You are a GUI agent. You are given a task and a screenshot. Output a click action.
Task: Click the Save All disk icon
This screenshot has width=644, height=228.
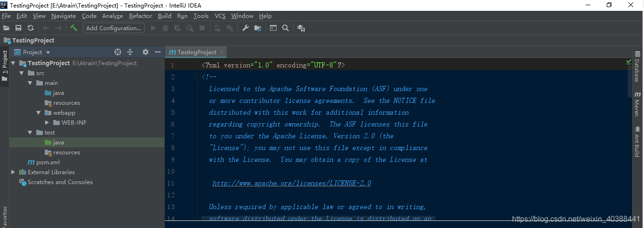pyautogui.click(x=18, y=28)
